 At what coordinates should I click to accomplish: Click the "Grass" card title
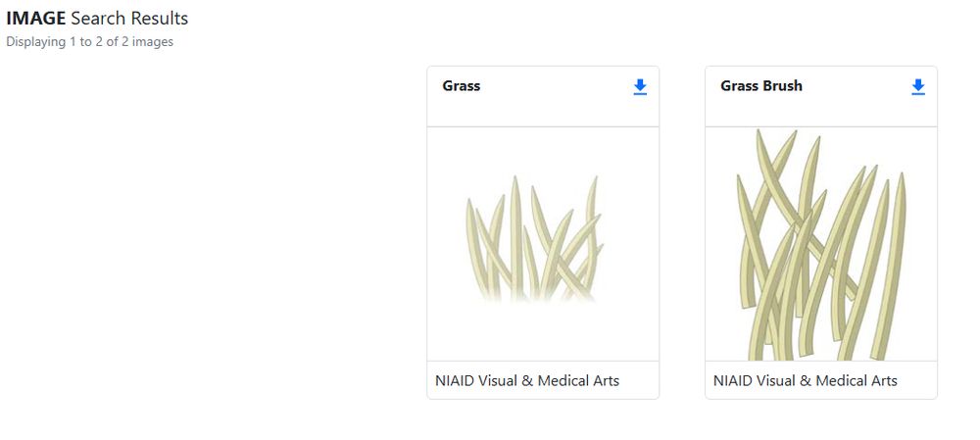click(x=462, y=85)
